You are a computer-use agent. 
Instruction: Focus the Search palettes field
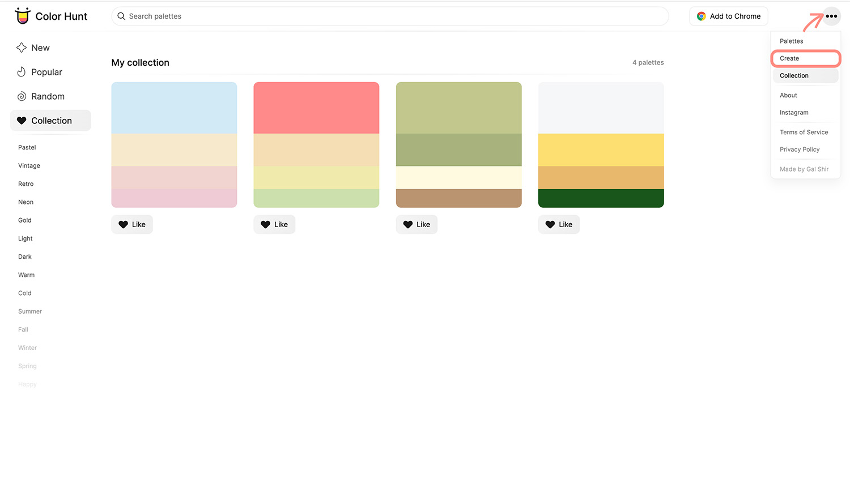click(x=390, y=16)
